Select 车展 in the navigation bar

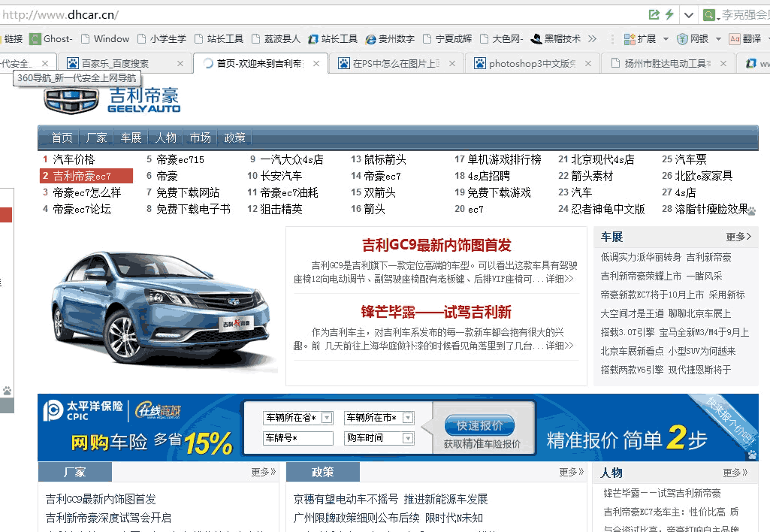click(x=131, y=138)
